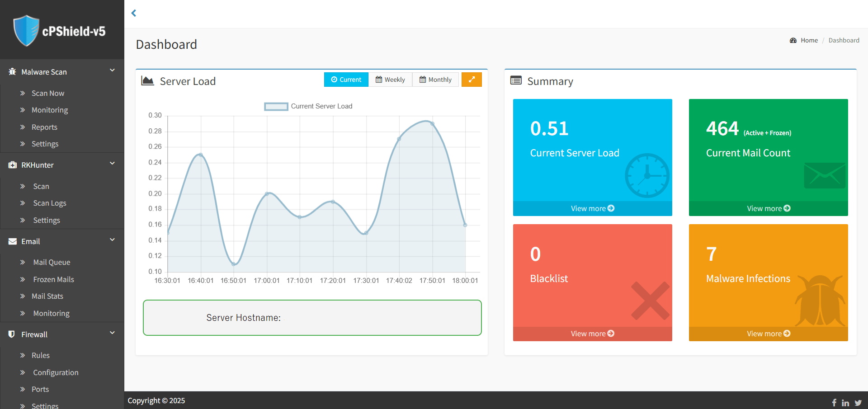Expand the Server Load chart to fullscreen
This screenshot has width=868, height=409.
click(472, 80)
